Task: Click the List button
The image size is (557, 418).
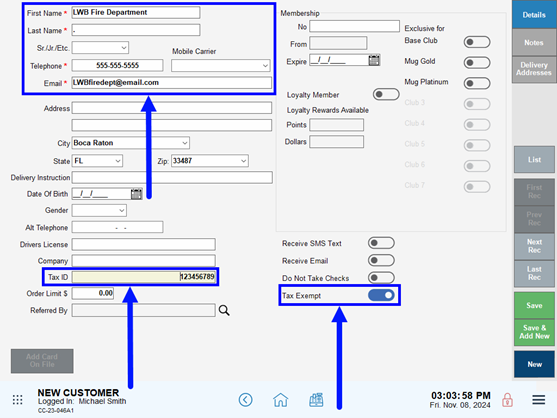Action: tap(534, 159)
